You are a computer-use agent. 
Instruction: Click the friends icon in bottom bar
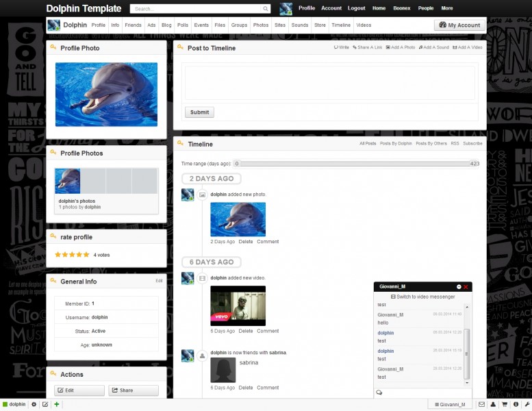493,405
